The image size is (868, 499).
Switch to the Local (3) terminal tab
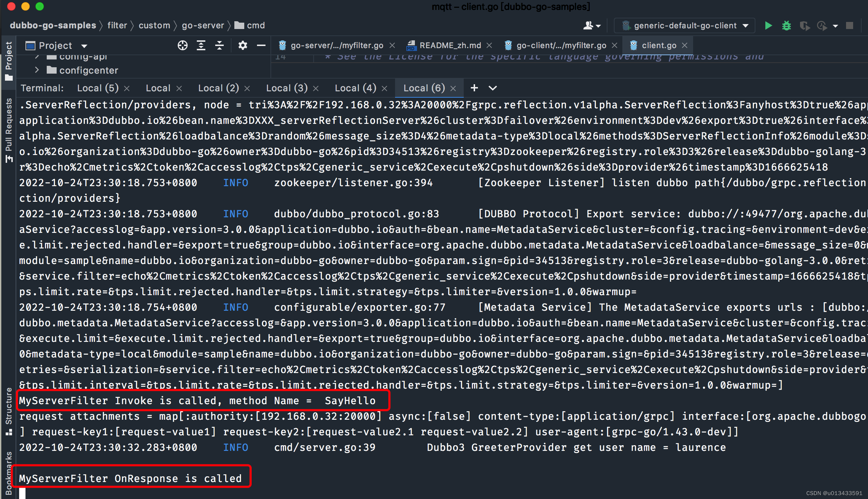(286, 88)
